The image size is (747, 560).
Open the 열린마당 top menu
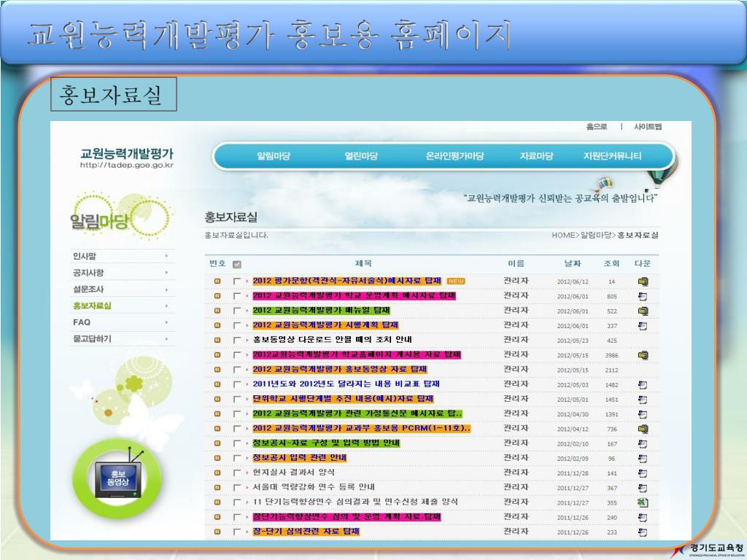[x=362, y=156]
